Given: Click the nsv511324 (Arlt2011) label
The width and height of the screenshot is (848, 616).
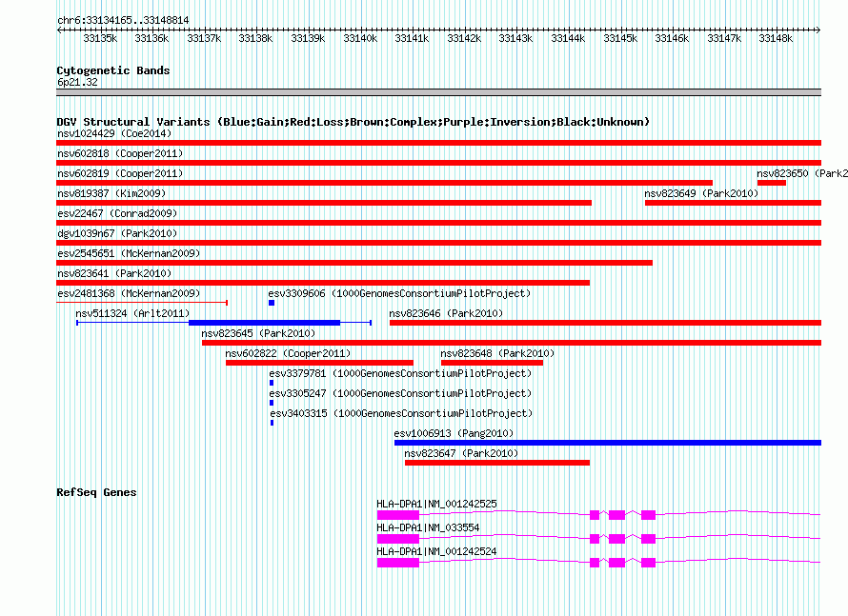Looking at the screenshot, I should 132,313.
